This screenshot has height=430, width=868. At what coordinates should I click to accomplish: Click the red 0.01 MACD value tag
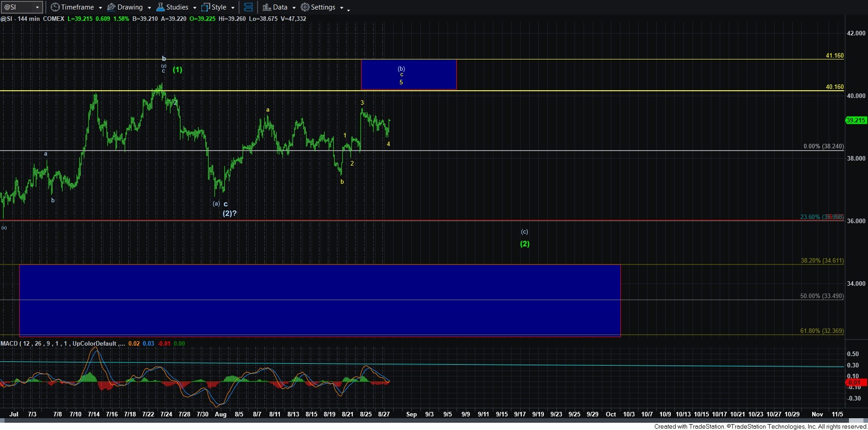(x=856, y=383)
